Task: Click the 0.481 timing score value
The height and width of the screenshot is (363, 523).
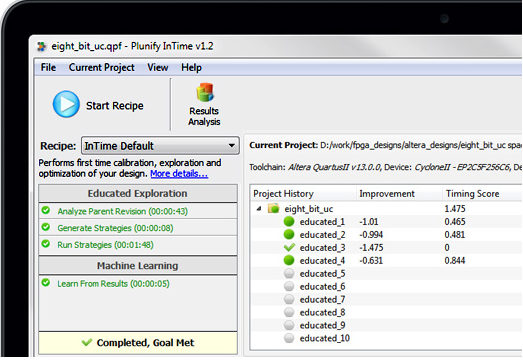Action: [x=455, y=235]
